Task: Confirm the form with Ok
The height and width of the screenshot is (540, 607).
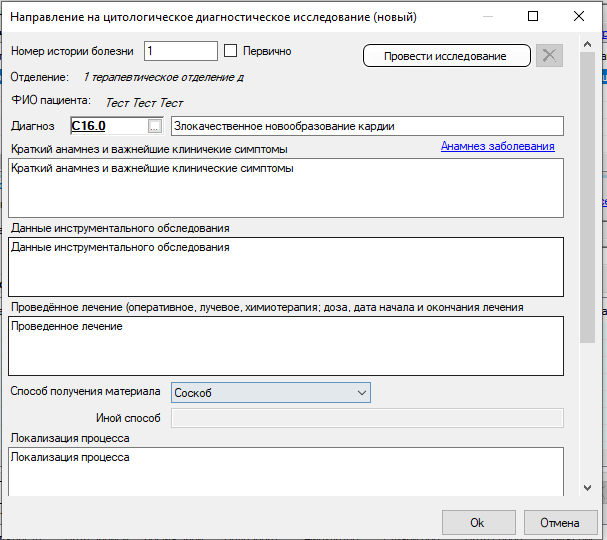Action: click(x=477, y=522)
